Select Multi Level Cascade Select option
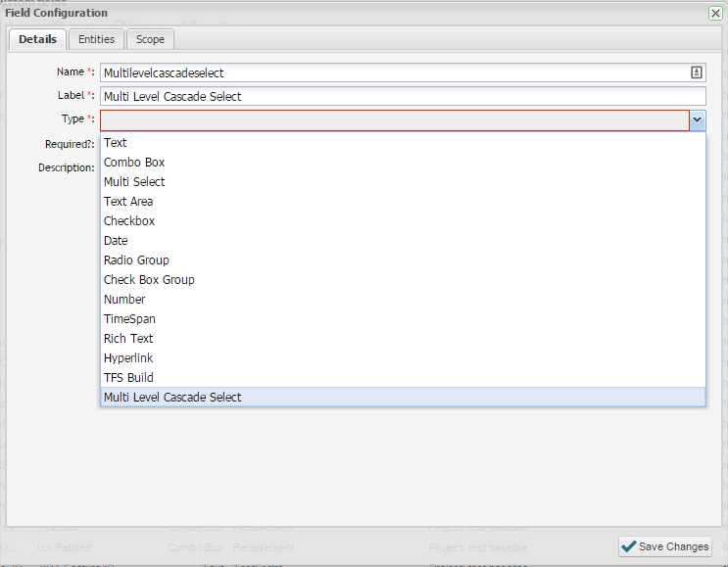The width and height of the screenshot is (728, 567). pos(172,398)
